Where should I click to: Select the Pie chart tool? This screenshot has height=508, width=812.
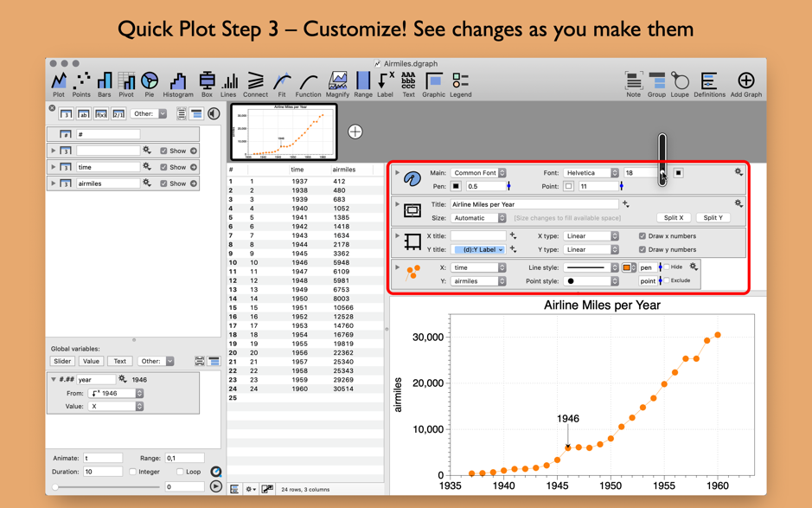coord(151,78)
